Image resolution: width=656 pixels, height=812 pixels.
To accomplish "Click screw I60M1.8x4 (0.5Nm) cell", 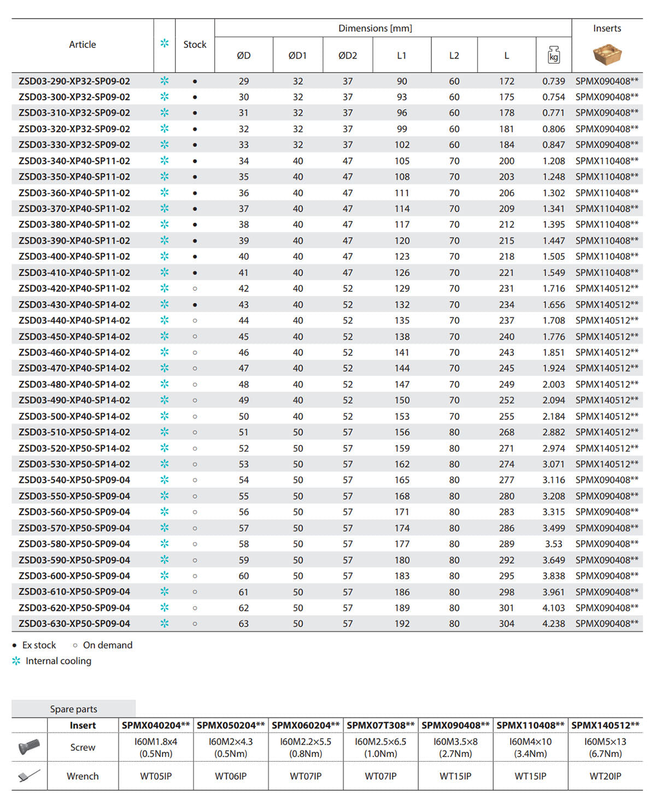I will (156, 747).
